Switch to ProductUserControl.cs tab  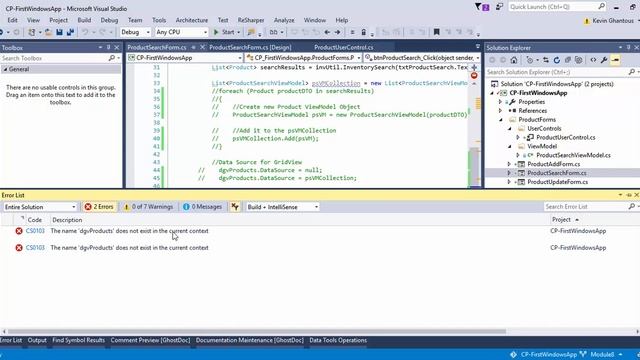click(344, 47)
